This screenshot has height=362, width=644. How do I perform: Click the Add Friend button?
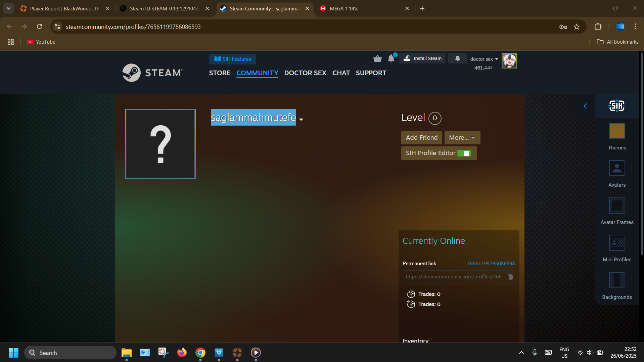click(x=421, y=138)
